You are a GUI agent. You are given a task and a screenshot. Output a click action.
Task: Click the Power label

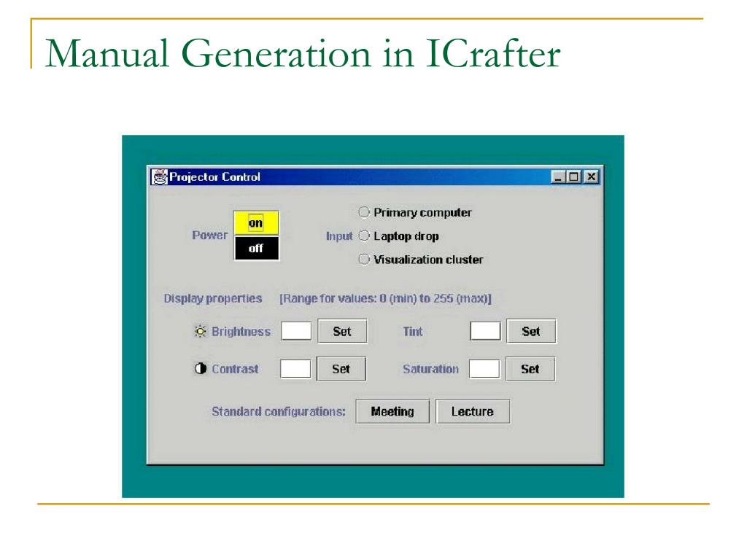pos(209,236)
